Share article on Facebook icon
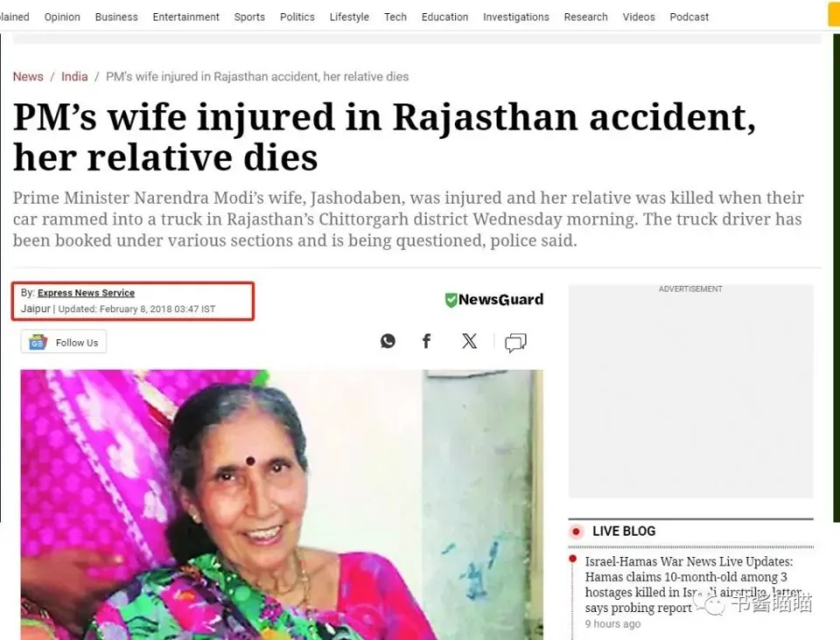840x640 pixels. click(x=426, y=341)
